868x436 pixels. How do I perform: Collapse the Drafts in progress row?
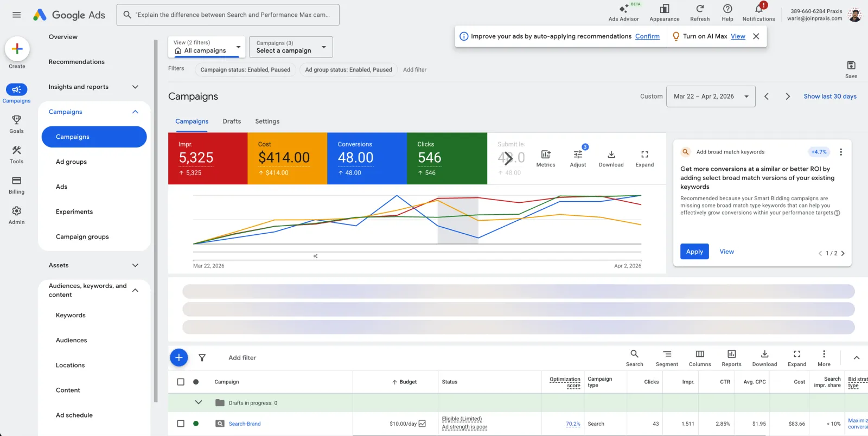click(199, 402)
